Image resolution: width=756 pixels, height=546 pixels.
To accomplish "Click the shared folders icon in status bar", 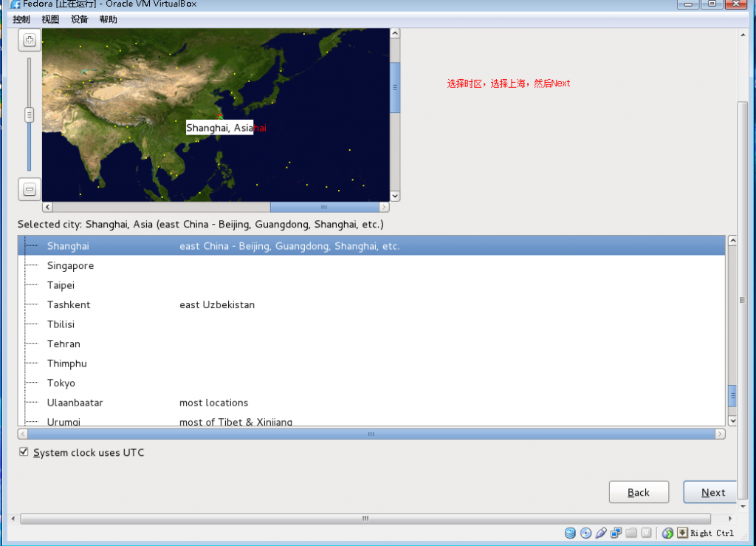I will point(630,533).
